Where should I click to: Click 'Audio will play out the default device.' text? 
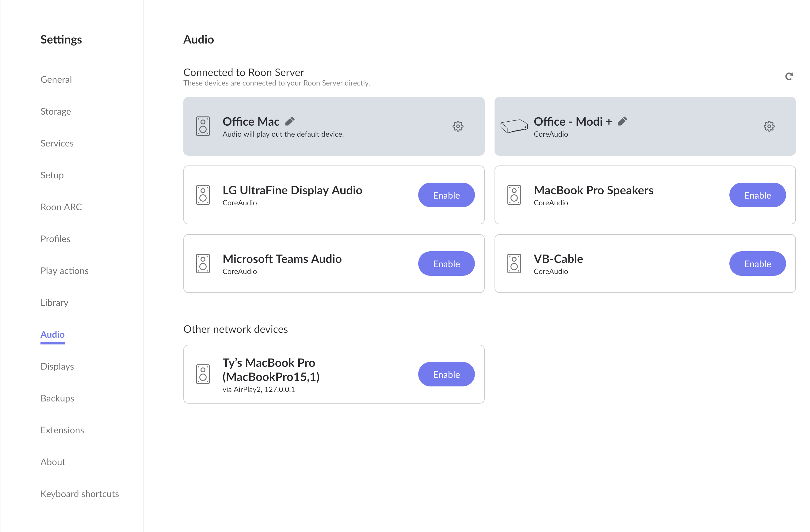pyautogui.click(x=283, y=134)
